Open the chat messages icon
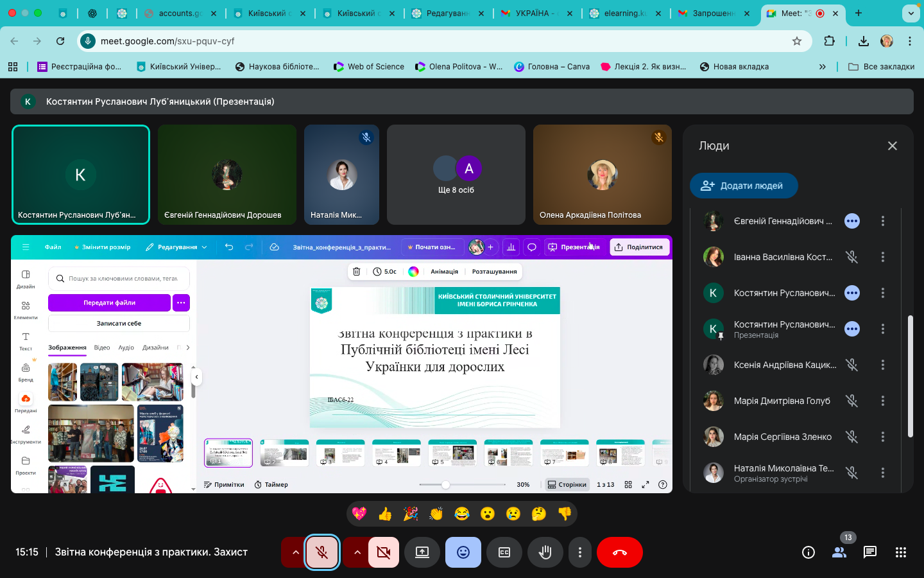Viewport: 924px width, 578px height. point(870,552)
